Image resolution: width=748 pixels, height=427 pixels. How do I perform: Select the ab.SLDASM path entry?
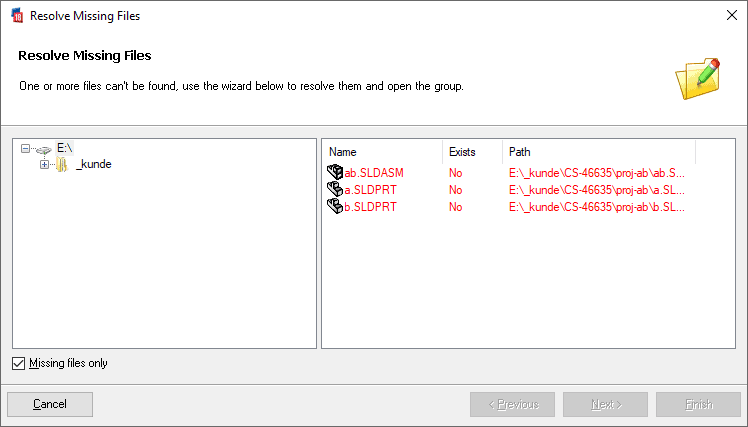coord(597,173)
